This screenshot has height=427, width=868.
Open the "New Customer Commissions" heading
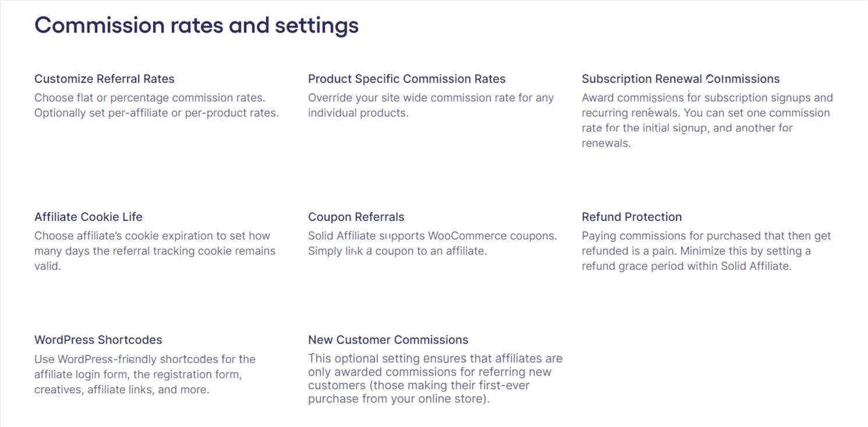click(388, 340)
